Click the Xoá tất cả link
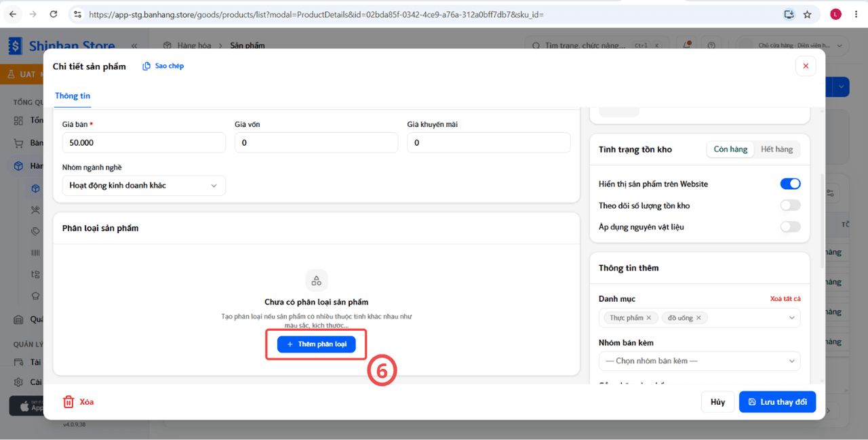The width and height of the screenshot is (868, 440). [x=785, y=299]
